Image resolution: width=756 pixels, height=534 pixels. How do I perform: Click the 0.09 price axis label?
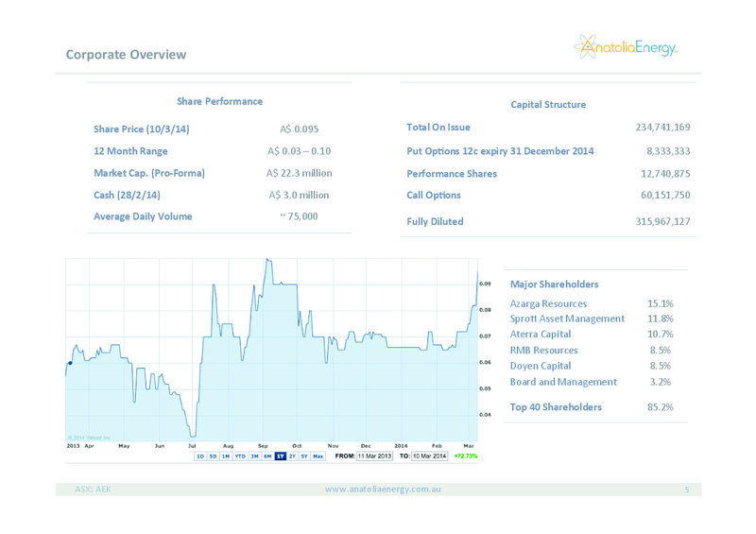[x=485, y=284]
